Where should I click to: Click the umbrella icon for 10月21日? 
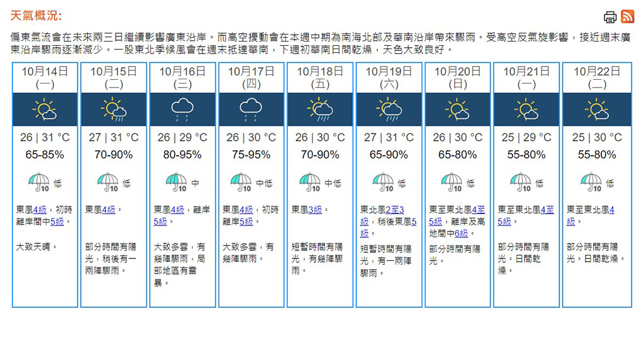(520, 182)
